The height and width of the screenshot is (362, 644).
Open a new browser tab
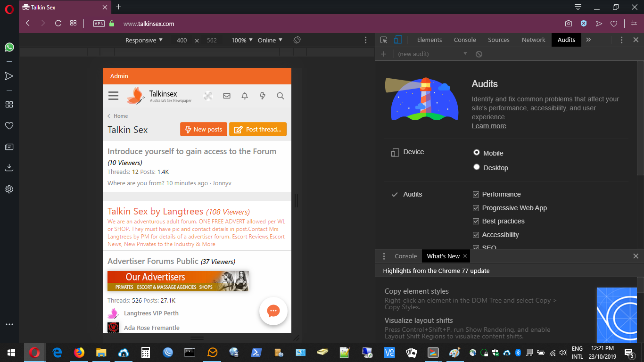coord(119,7)
